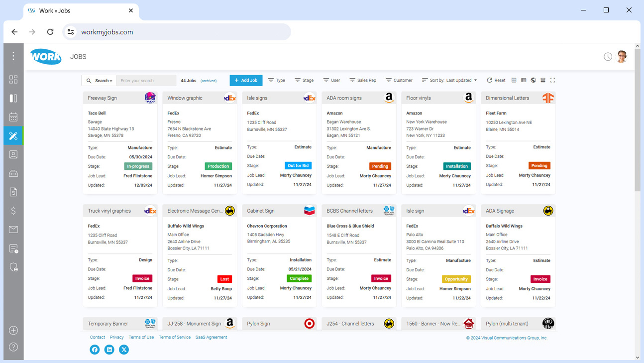The image size is (644, 363).
Task: Open the ADA room signs job card title
Action: [x=344, y=98]
